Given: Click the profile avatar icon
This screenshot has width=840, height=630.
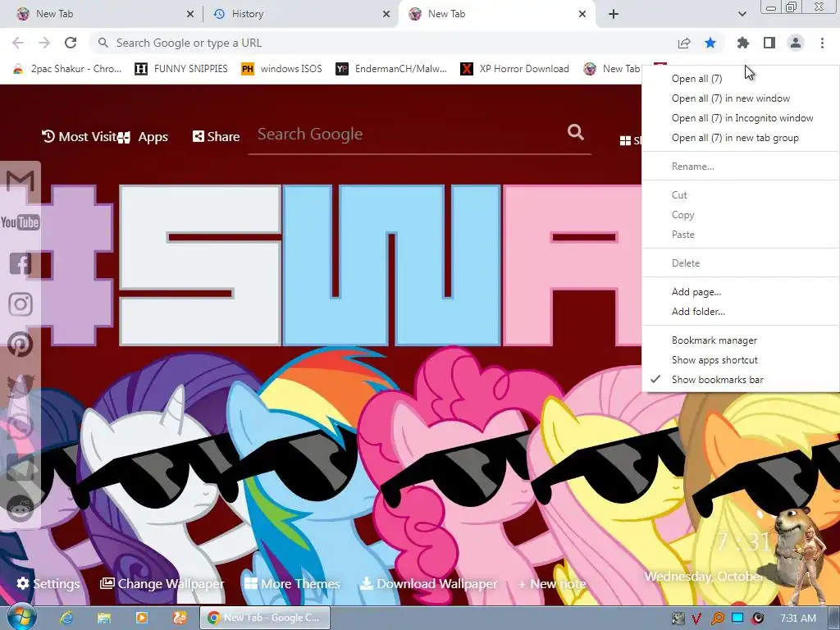Looking at the screenshot, I should [x=796, y=43].
